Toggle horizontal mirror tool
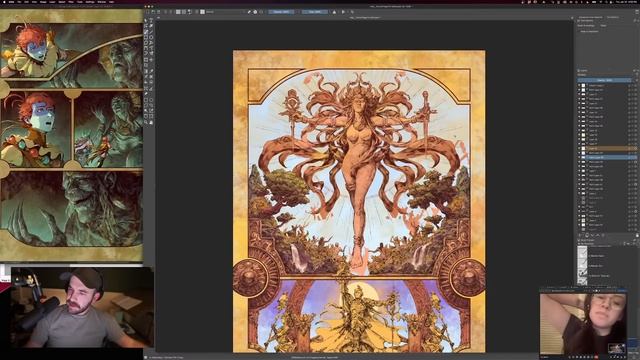The image size is (640, 360). pyautogui.click(x=334, y=12)
